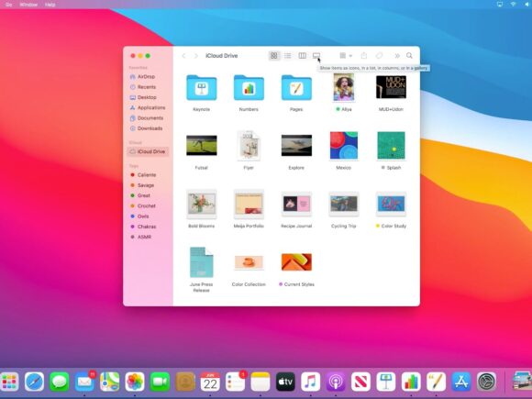Image resolution: width=532 pixels, height=399 pixels.
Task: Open Calendar from the Dock
Action: click(x=210, y=382)
